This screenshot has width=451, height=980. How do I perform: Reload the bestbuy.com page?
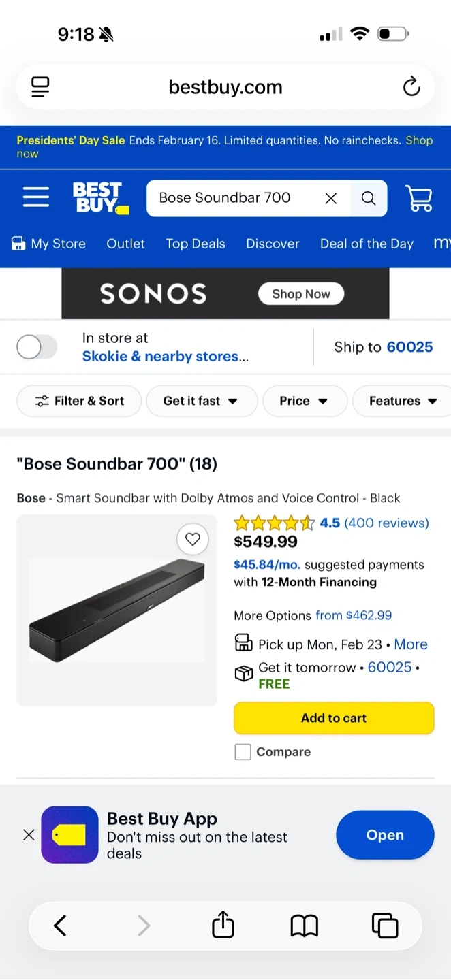[x=411, y=87]
